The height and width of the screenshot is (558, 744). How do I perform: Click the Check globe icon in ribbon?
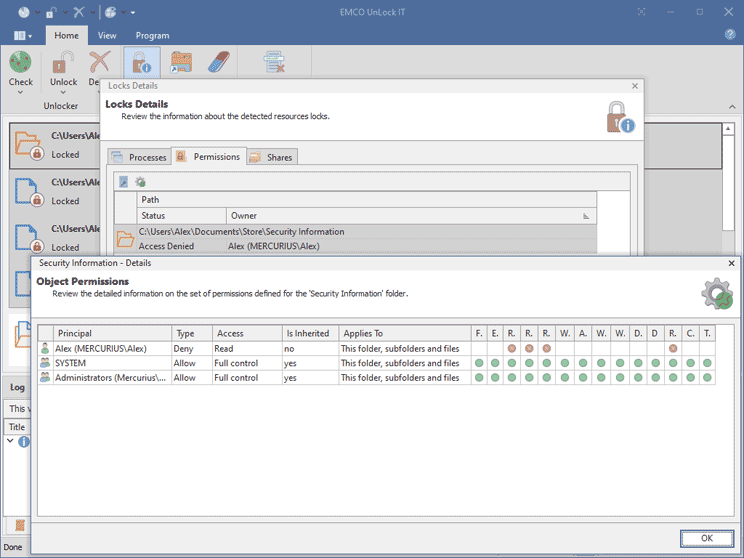20,63
